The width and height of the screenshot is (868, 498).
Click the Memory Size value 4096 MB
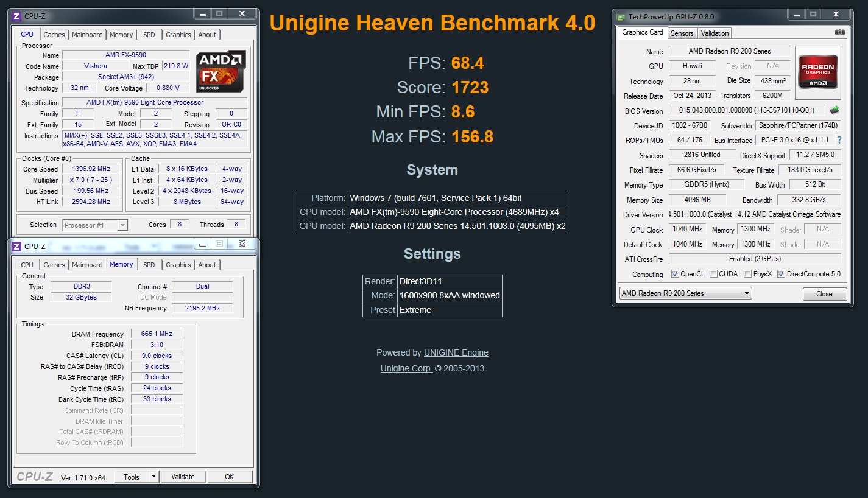697,200
